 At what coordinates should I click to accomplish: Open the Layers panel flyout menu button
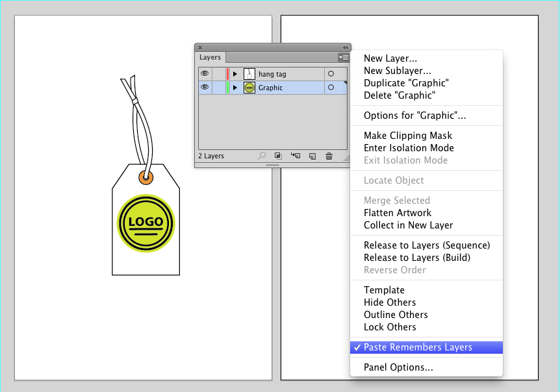click(344, 57)
